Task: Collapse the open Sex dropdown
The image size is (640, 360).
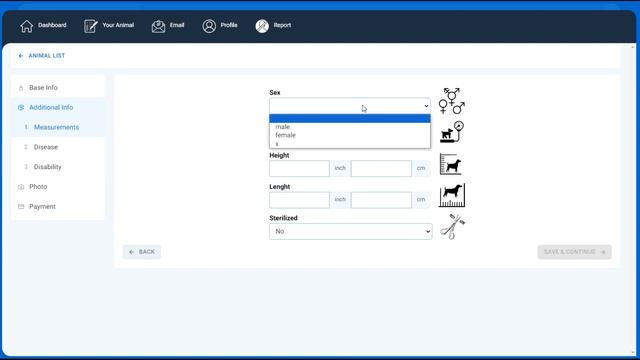Action: [350, 106]
